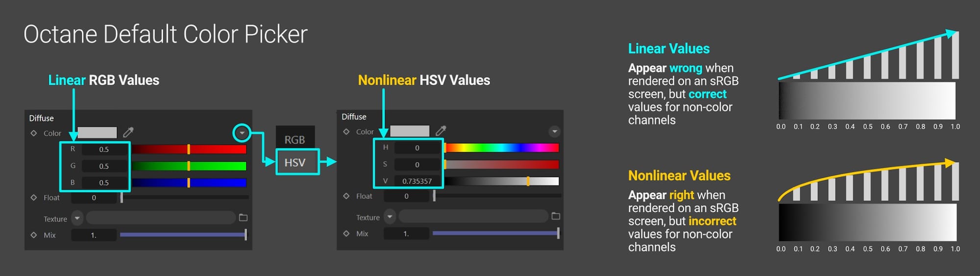The width and height of the screenshot is (980, 276).
Task: Toggle Float keyframe diamond in HSV panel
Action: (346, 196)
